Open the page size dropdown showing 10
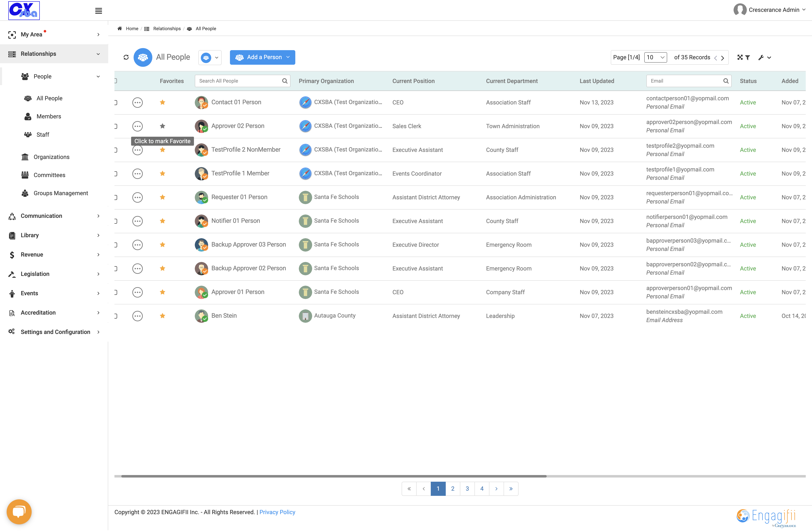 (656, 57)
